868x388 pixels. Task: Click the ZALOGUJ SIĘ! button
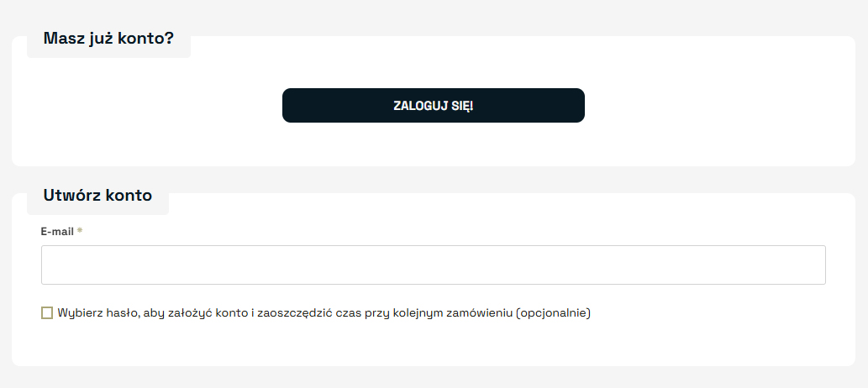(x=433, y=106)
